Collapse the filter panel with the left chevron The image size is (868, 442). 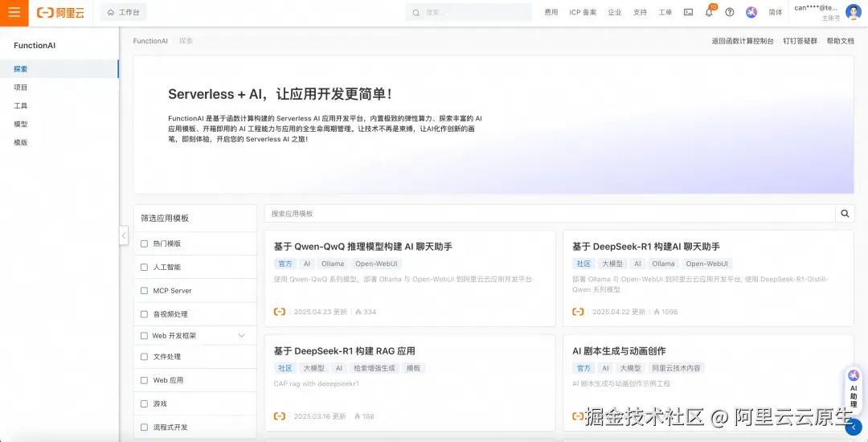click(x=124, y=235)
